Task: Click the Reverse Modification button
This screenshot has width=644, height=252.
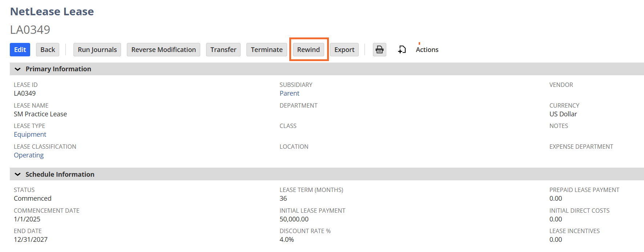Action: [x=164, y=49]
